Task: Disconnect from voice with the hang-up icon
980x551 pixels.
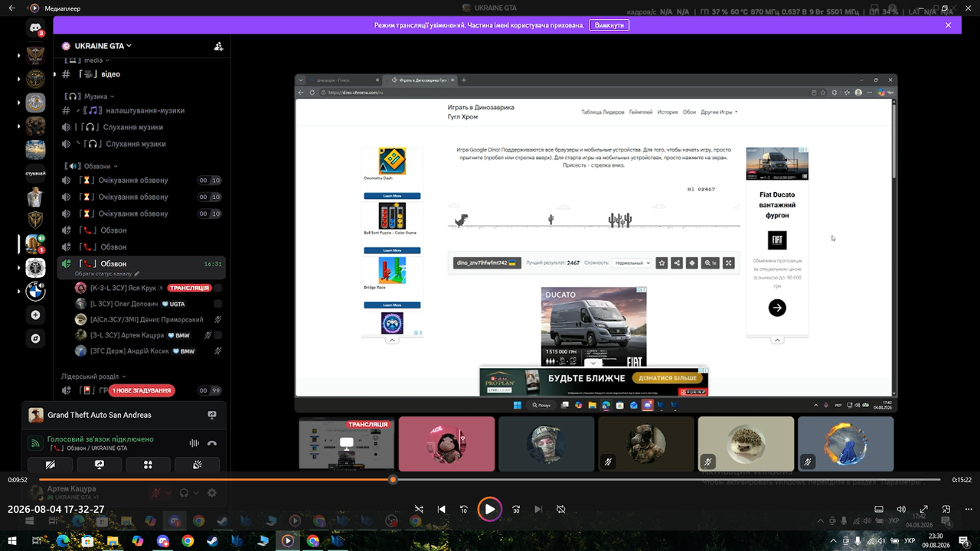Action: pos(212,443)
